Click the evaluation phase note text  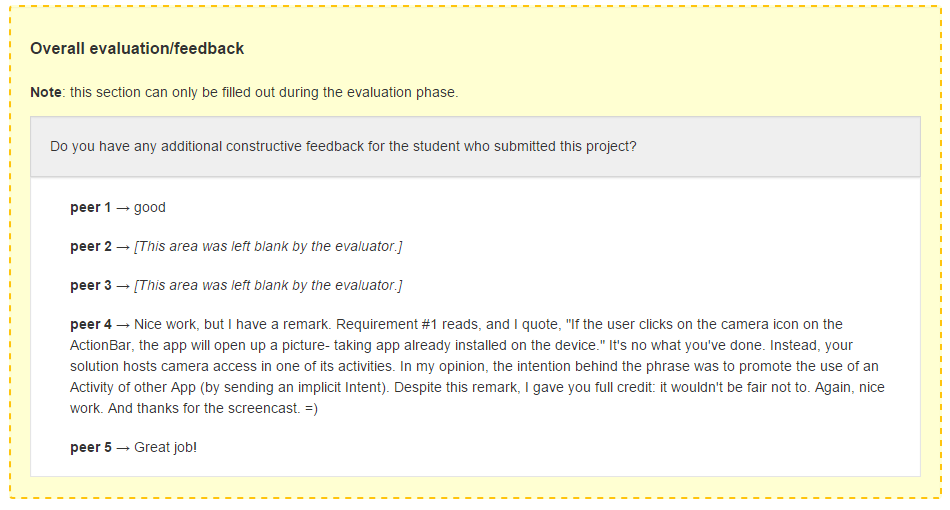click(x=264, y=92)
